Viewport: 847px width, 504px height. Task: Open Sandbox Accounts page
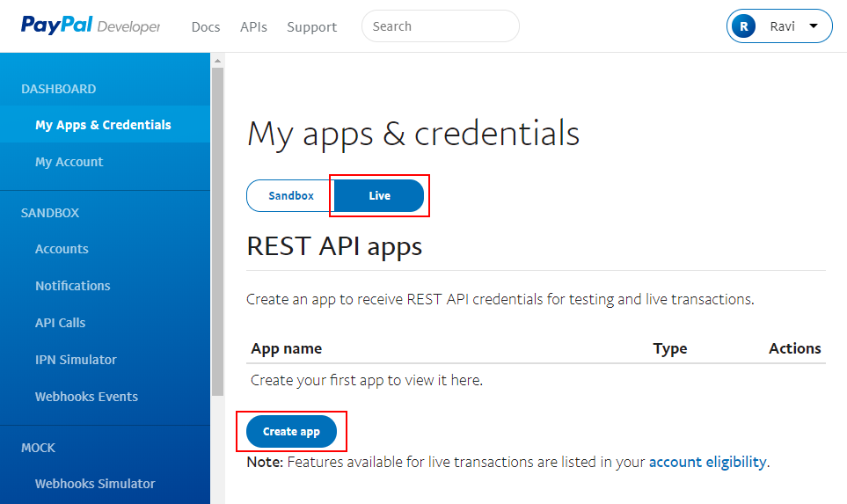point(62,249)
